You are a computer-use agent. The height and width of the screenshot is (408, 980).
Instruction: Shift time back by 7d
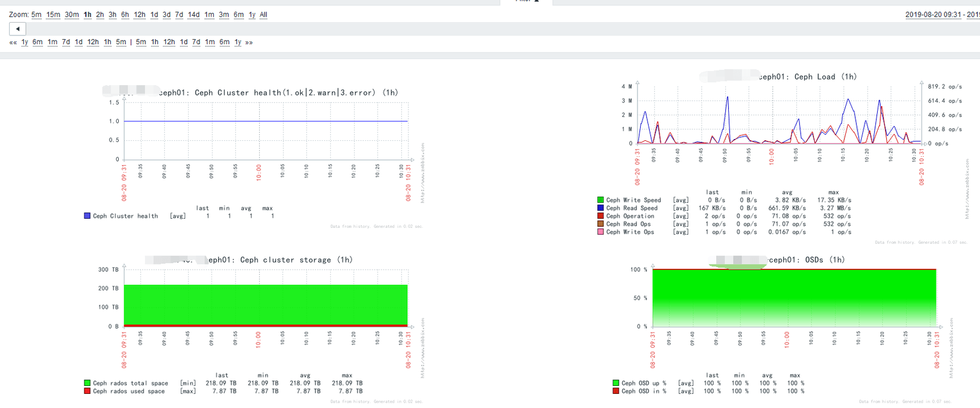(x=66, y=42)
